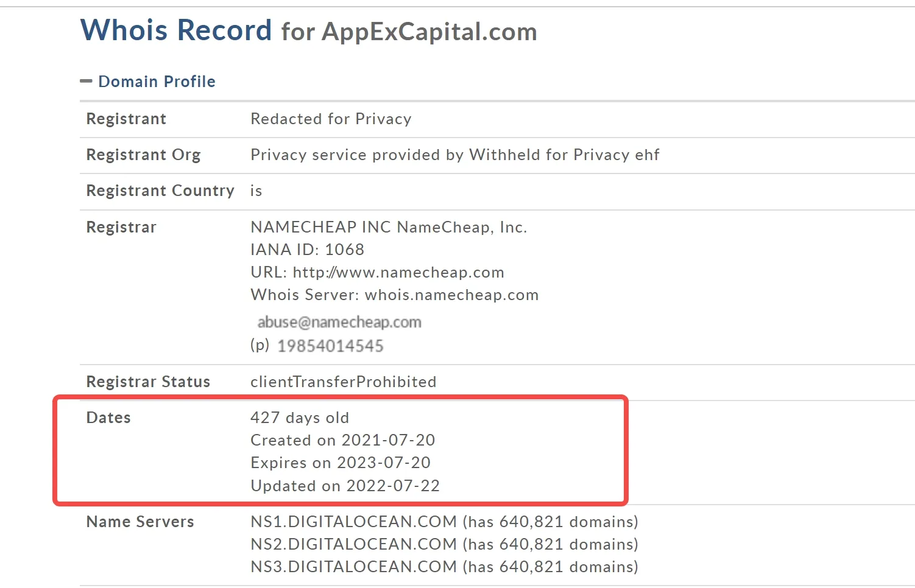
Task: Click the Whois Record for AppExCapital.com heading
Action: (309, 30)
